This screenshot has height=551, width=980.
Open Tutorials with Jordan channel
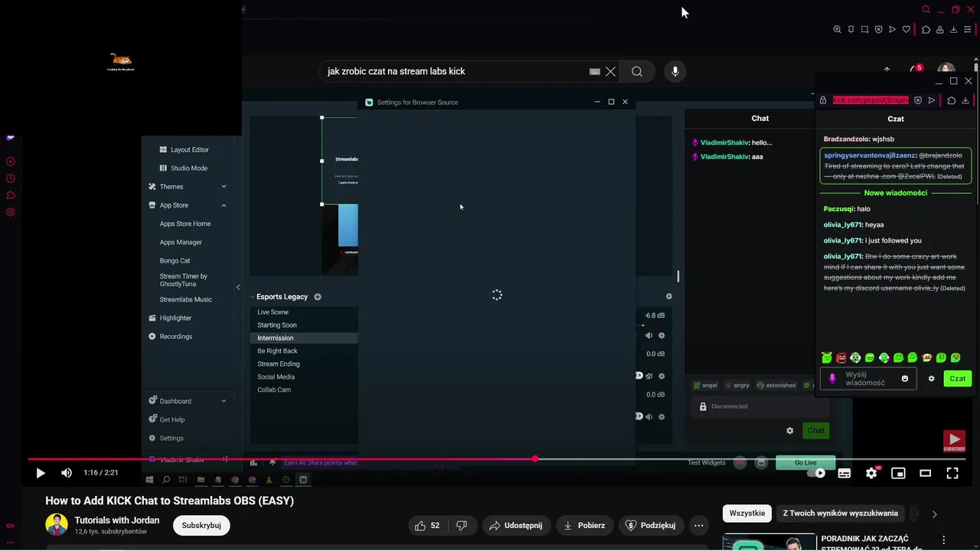point(117,520)
